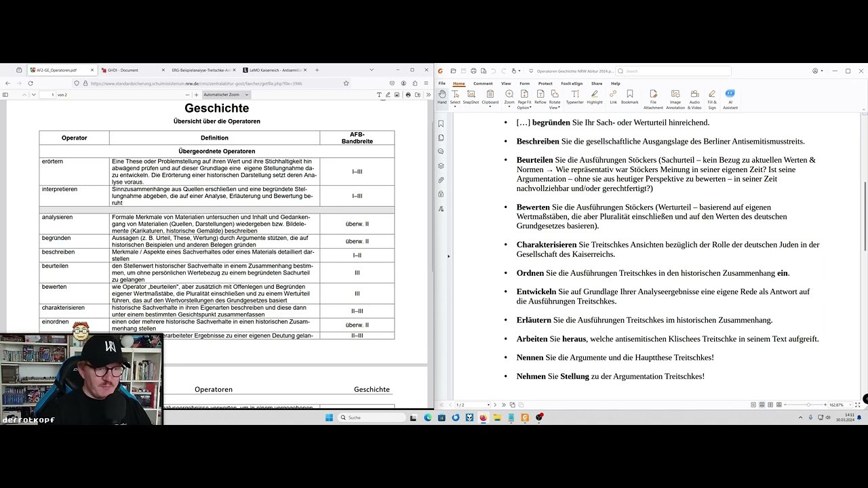The image size is (868, 488).
Task: Open the Image Annotation tool
Action: click(675, 100)
